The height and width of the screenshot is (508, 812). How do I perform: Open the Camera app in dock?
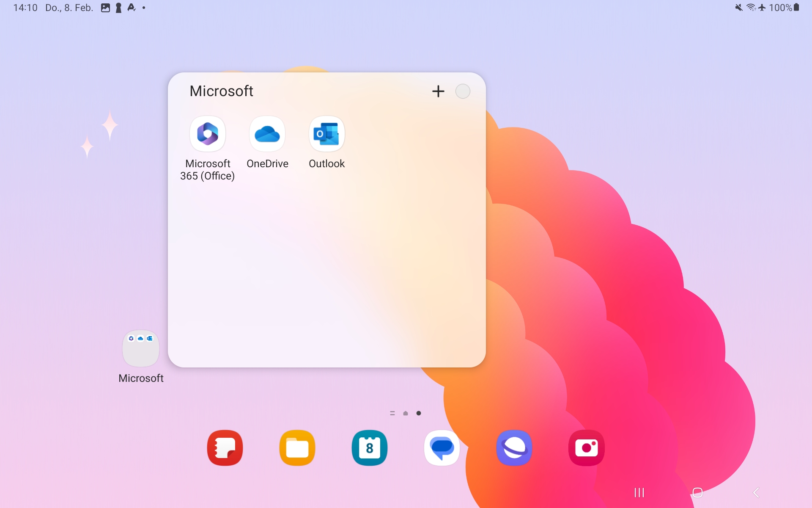pyautogui.click(x=587, y=448)
